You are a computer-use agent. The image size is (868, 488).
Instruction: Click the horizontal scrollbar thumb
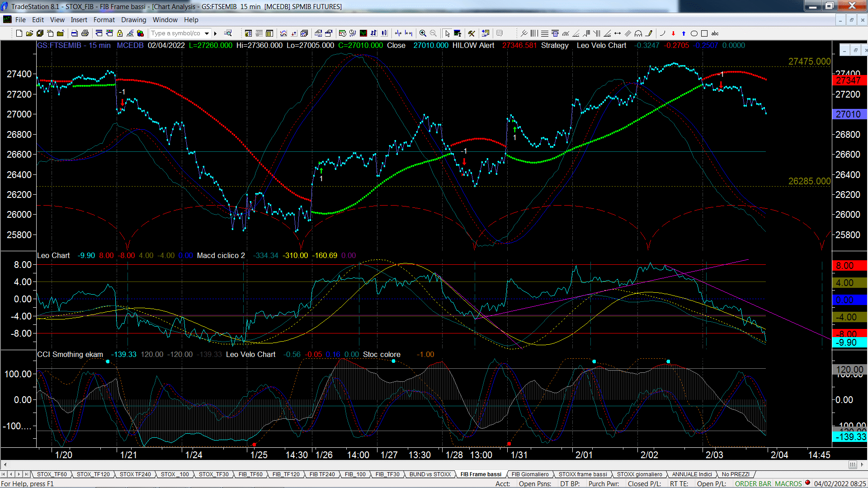[x=853, y=465]
